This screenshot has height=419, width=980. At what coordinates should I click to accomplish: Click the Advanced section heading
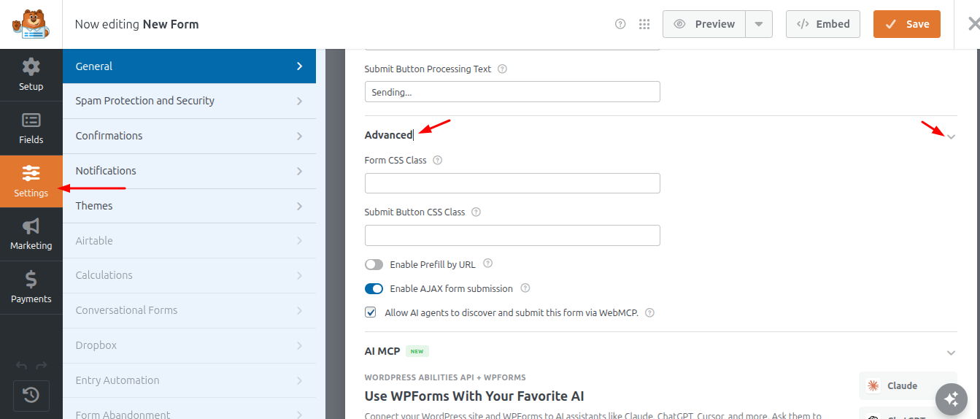click(x=388, y=135)
